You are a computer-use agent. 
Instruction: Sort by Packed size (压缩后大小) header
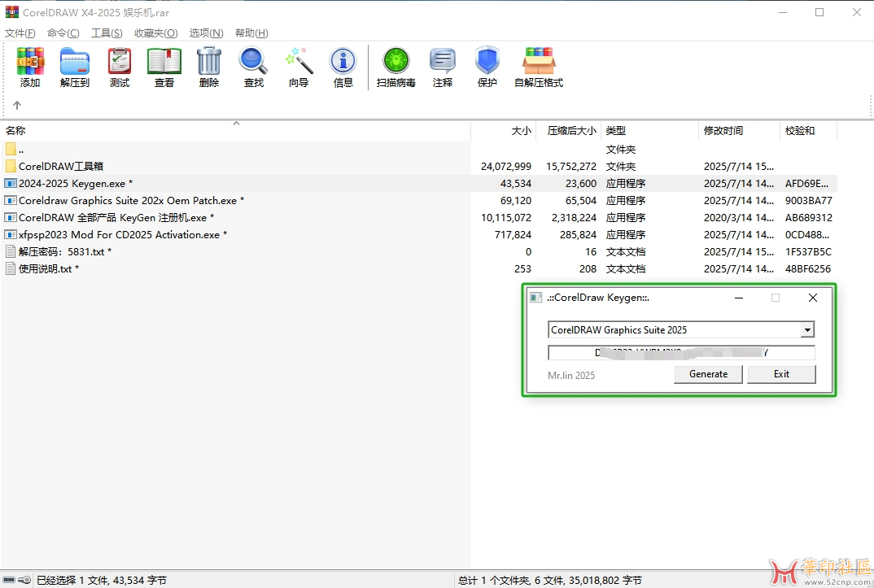click(569, 131)
